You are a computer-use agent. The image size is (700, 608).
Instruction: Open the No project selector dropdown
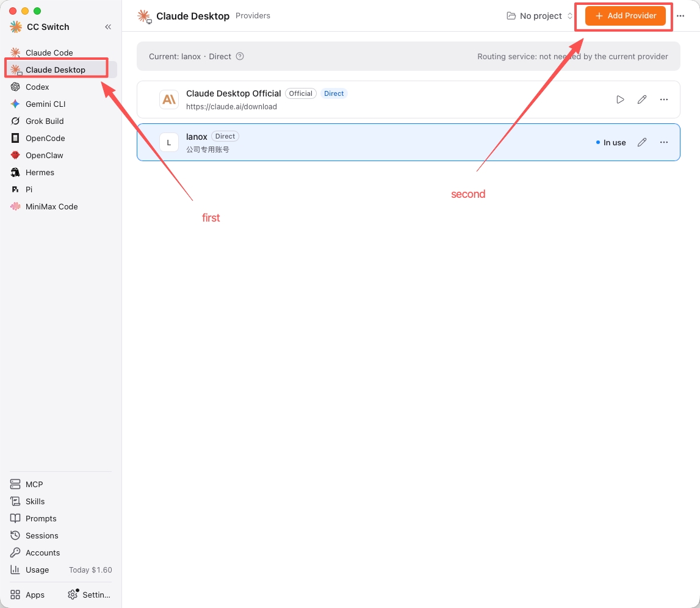[539, 16]
